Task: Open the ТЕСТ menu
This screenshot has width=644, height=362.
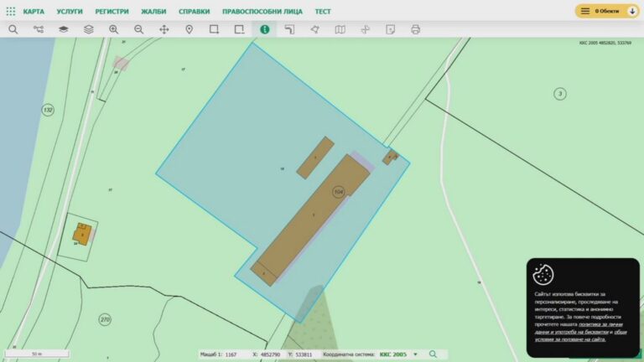Action: tap(323, 12)
